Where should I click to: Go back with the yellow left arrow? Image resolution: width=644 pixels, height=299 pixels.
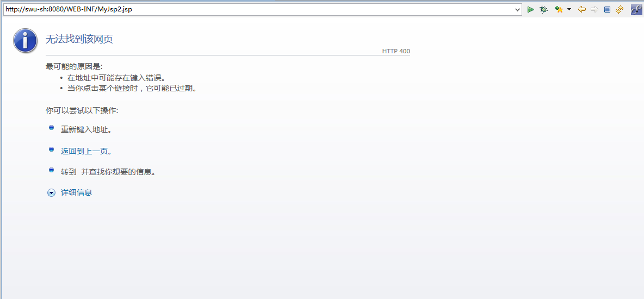point(581,9)
